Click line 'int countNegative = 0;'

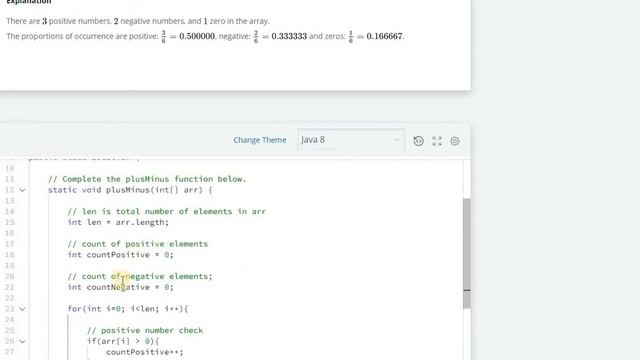click(x=120, y=287)
